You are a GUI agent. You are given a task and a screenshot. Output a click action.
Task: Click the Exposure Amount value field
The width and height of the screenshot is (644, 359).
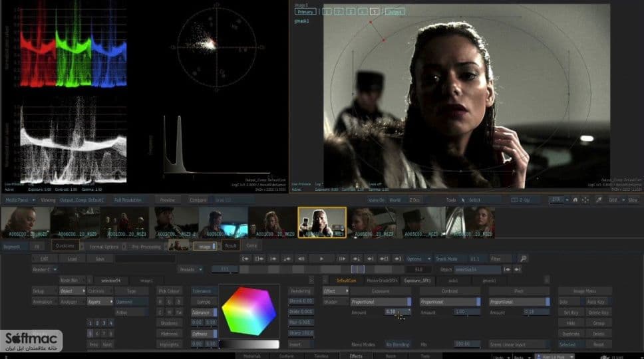point(398,312)
